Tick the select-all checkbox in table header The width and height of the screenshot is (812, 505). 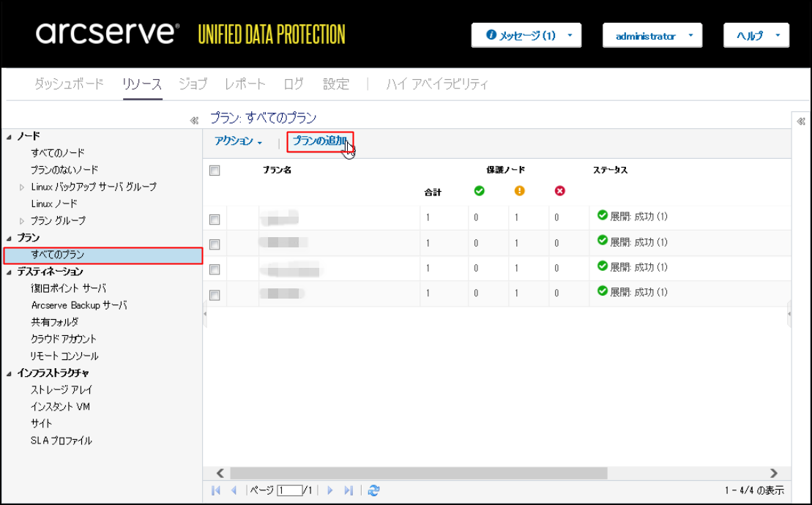[x=215, y=171]
